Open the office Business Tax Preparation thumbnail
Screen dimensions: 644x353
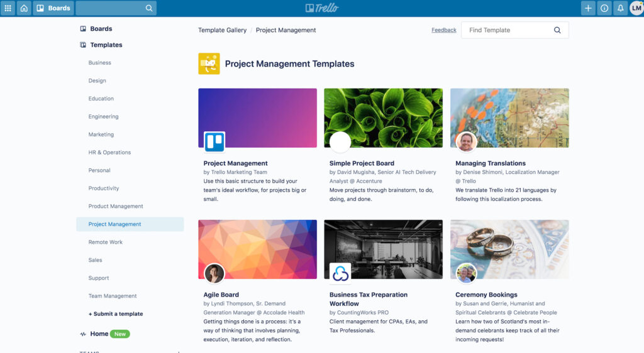tap(383, 249)
